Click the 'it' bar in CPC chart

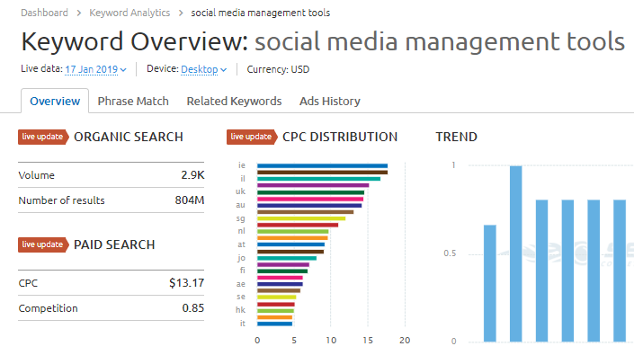(274, 323)
